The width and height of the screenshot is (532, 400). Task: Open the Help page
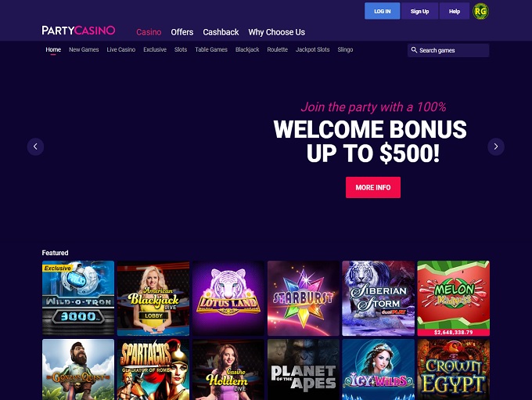coord(455,11)
